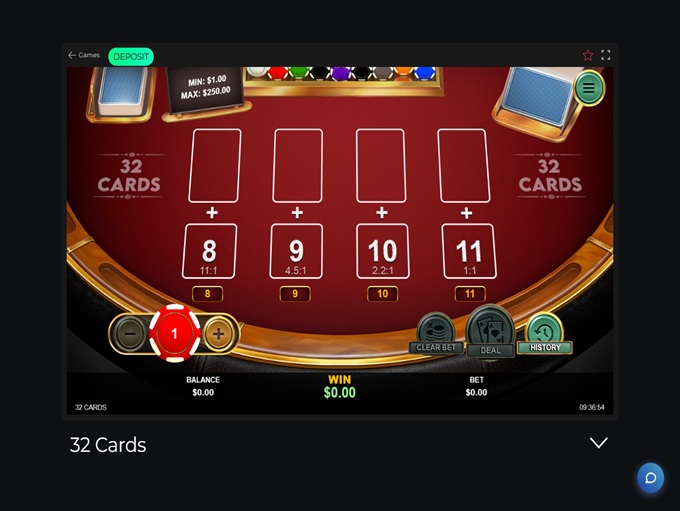This screenshot has height=511, width=680.
Task: Click the Clear Bet button
Action: pyautogui.click(x=436, y=334)
